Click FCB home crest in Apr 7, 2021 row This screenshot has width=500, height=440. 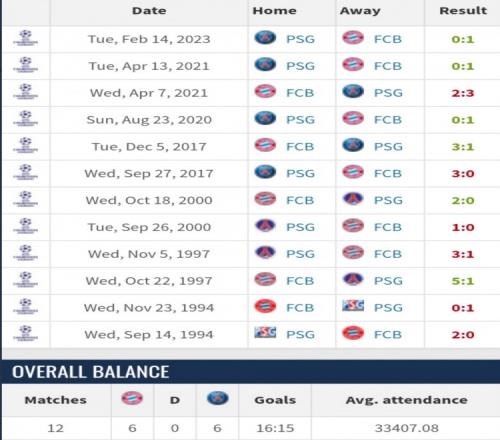(265, 91)
